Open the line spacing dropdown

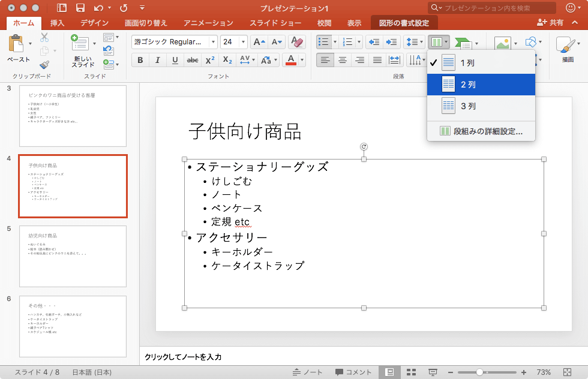[x=415, y=42]
